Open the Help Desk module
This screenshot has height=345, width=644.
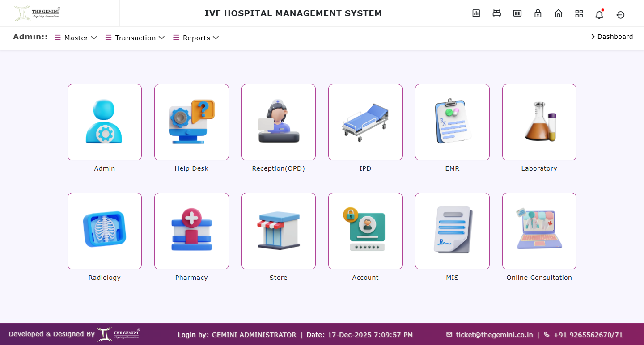[191, 122]
